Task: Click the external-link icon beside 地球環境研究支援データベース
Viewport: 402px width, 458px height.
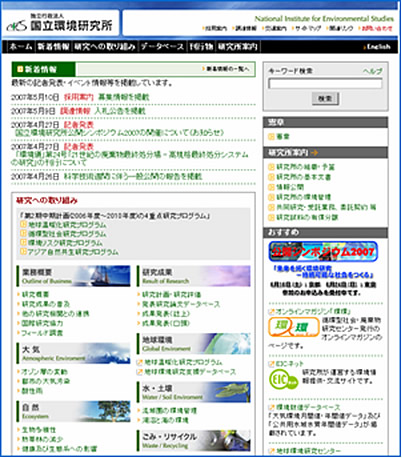Action: (x=140, y=372)
